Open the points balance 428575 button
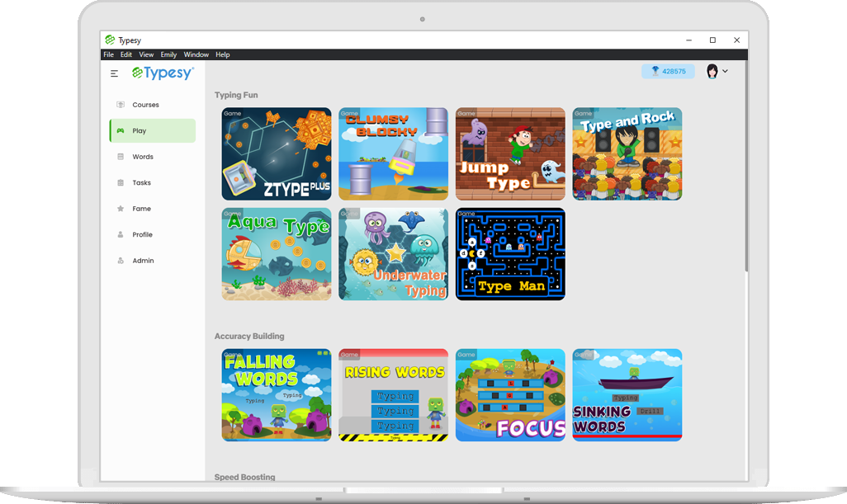The width and height of the screenshot is (847, 504). coord(668,71)
